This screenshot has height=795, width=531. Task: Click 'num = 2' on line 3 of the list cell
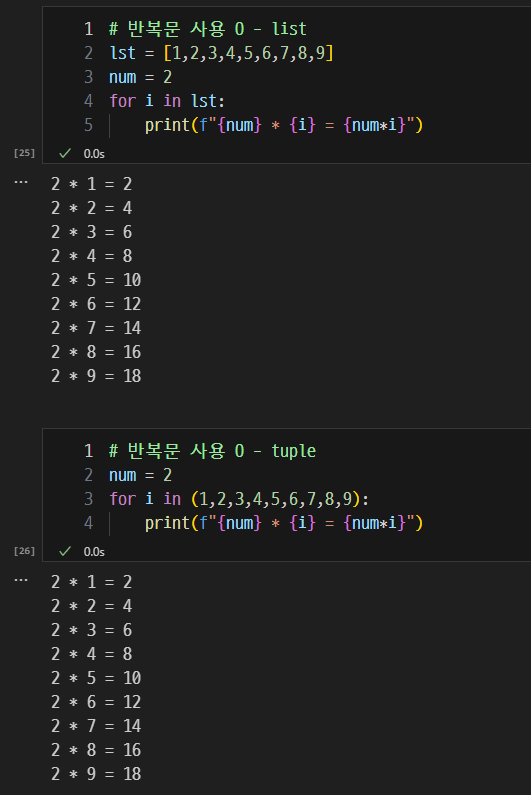click(x=140, y=77)
